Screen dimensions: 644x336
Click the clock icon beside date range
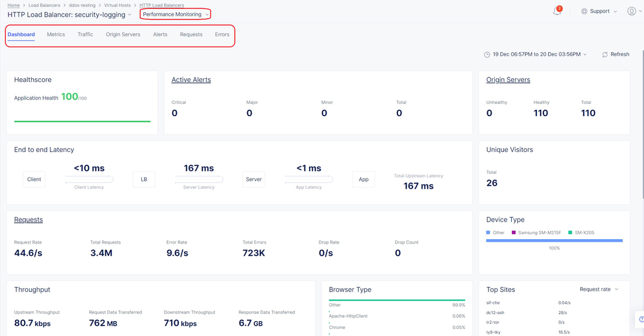pyautogui.click(x=487, y=55)
